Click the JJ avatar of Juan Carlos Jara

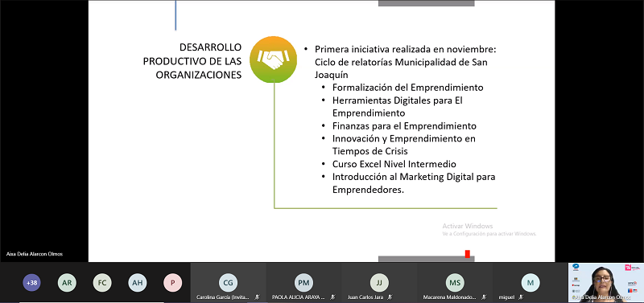(x=379, y=282)
